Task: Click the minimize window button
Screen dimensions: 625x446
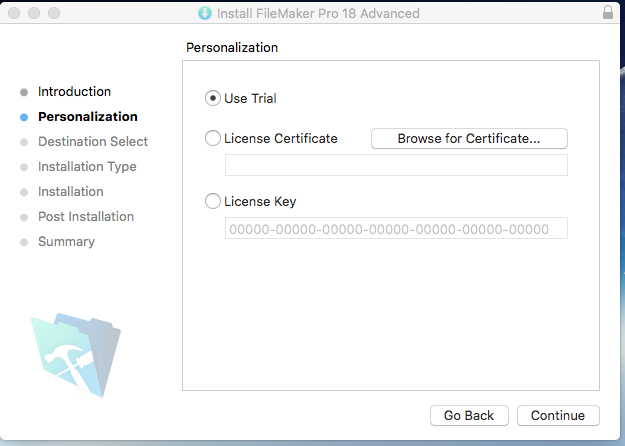Action: [x=34, y=13]
